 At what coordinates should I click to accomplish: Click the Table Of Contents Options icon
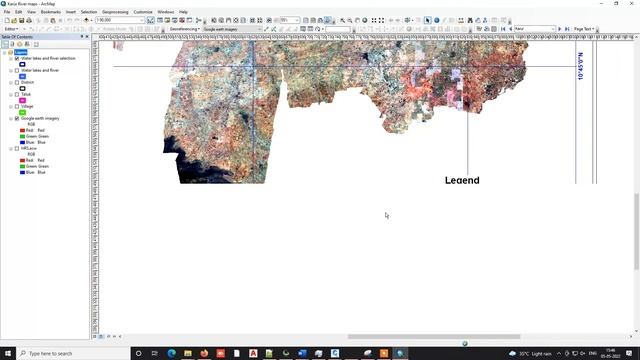pyautogui.click(x=36, y=44)
